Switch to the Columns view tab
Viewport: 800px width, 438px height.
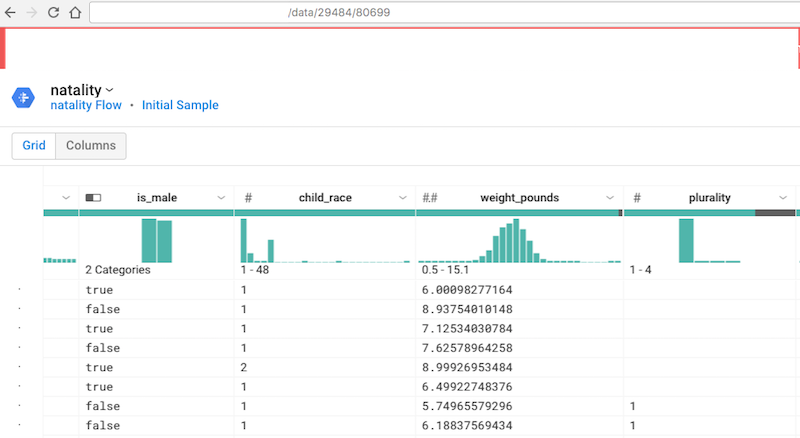91,145
